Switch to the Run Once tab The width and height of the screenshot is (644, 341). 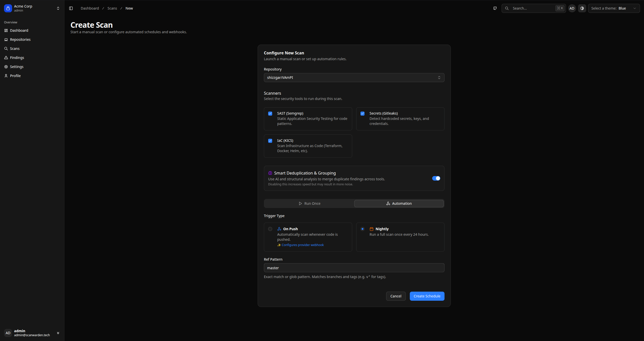tap(309, 203)
